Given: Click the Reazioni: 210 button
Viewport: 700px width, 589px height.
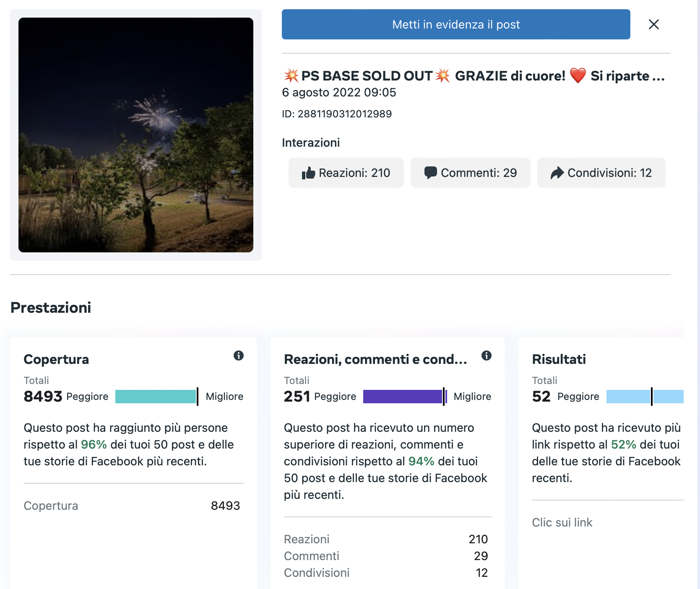Looking at the screenshot, I should (x=346, y=173).
